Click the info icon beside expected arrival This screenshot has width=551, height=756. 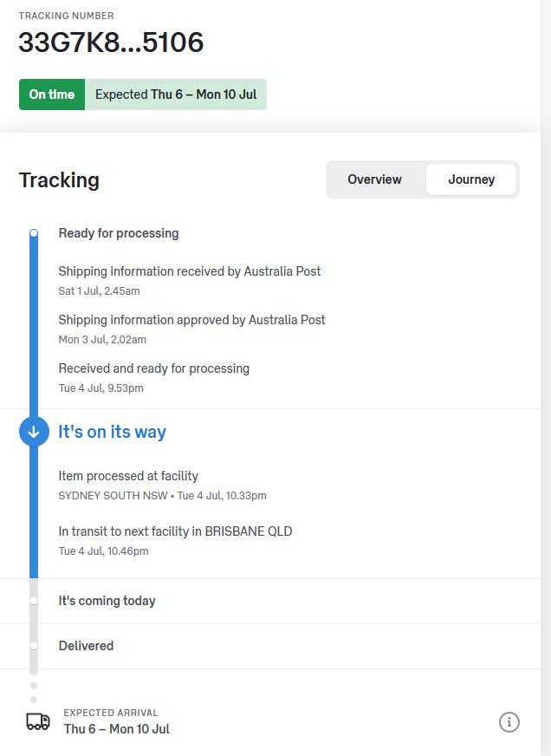[509, 721]
